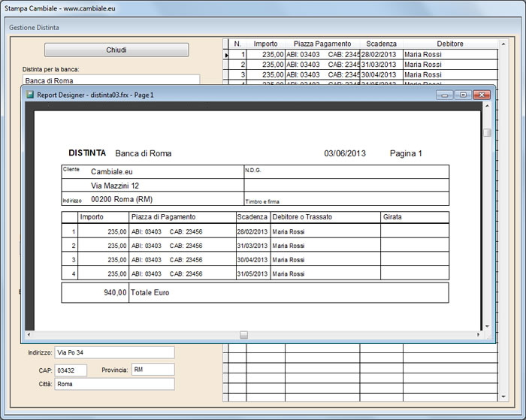Click Debitore o Trassato report header
The height and width of the screenshot is (420, 526).
point(302,216)
